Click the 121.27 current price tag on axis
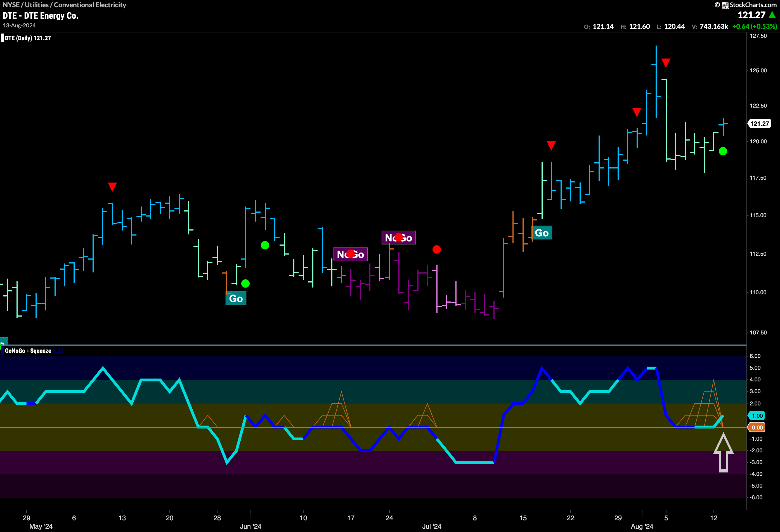The width and height of the screenshot is (780, 532). pyautogui.click(x=759, y=123)
